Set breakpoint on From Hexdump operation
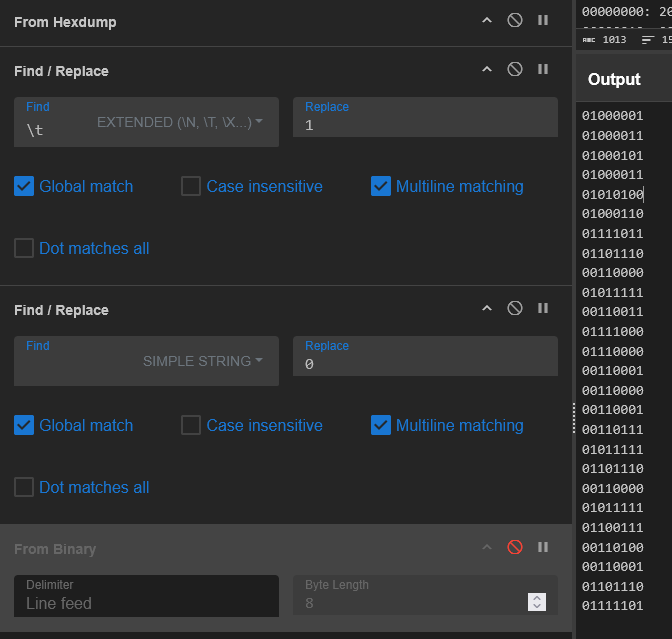 tap(543, 20)
